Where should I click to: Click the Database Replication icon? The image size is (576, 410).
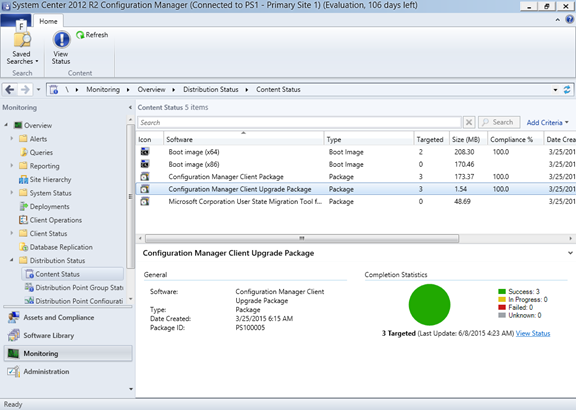(x=24, y=247)
